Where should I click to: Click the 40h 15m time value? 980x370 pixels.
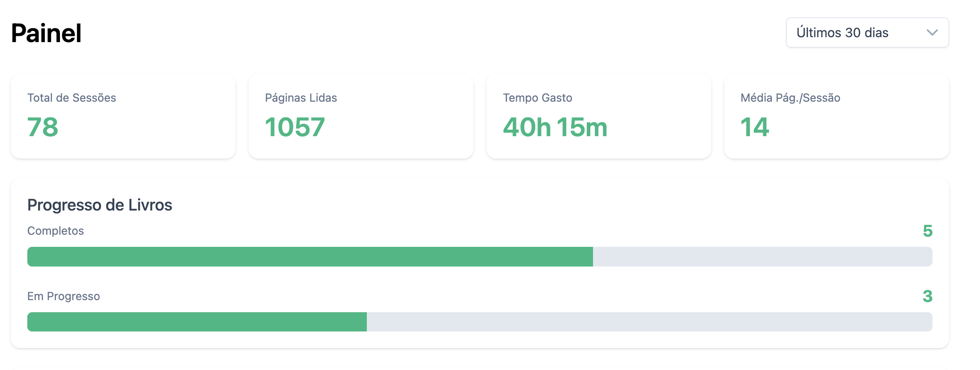point(555,127)
